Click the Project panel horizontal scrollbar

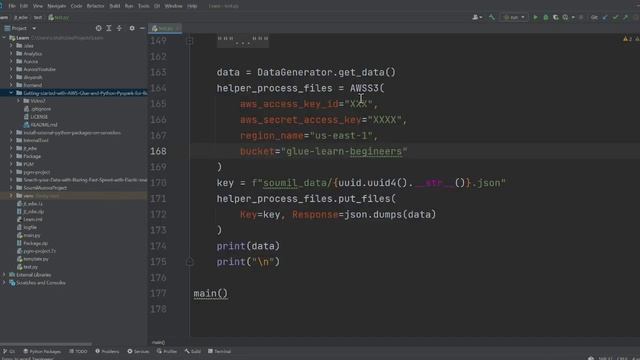click(x=46, y=344)
